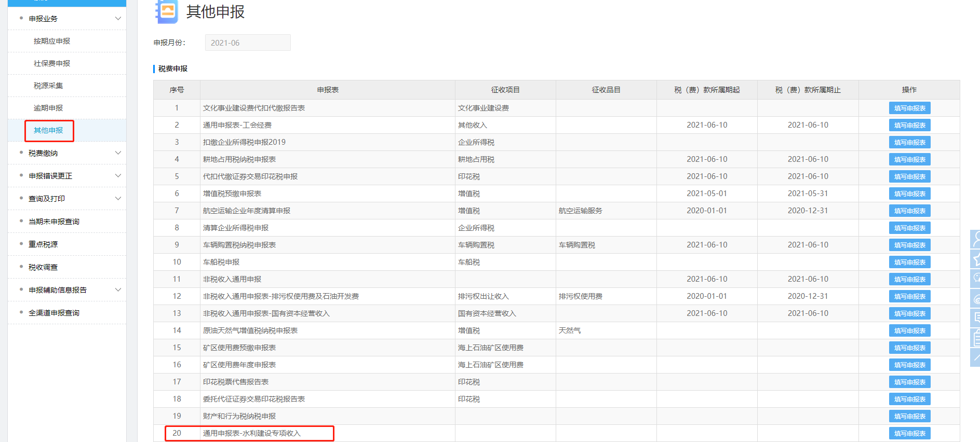Click 填写申报表 for 通用申报表-水利建设专项收入

909,433
